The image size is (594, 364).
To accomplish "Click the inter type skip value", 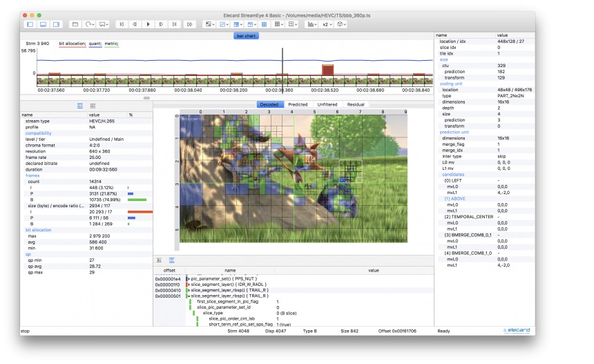I will pyautogui.click(x=501, y=156).
